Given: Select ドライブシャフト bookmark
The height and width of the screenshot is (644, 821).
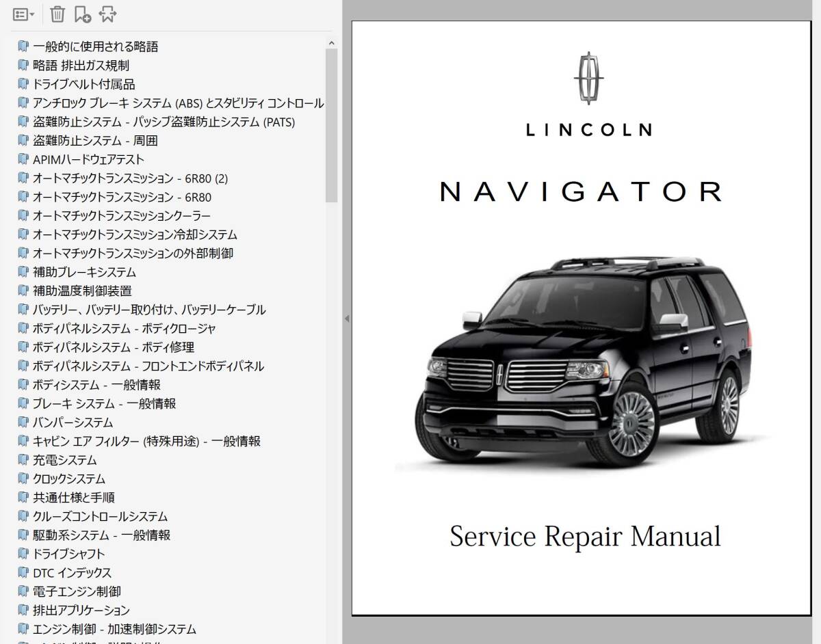Looking at the screenshot, I should point(69,554).
